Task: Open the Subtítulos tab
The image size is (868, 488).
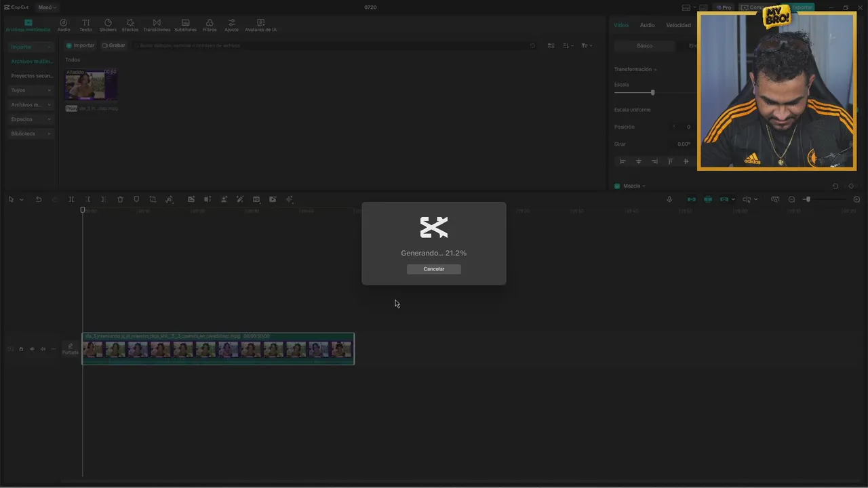Action: pyautogui.click(x=185, y=26)
